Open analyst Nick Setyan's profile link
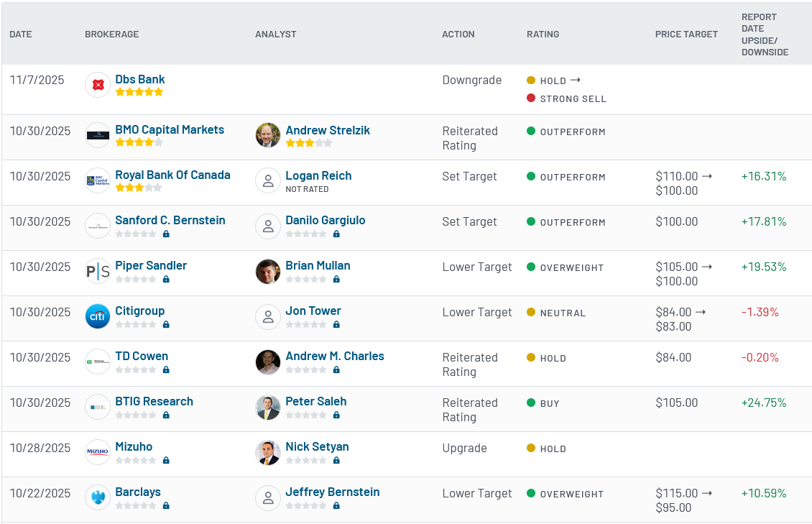The width and height of the screenshot is (812, 524). [x=318, y=447]
